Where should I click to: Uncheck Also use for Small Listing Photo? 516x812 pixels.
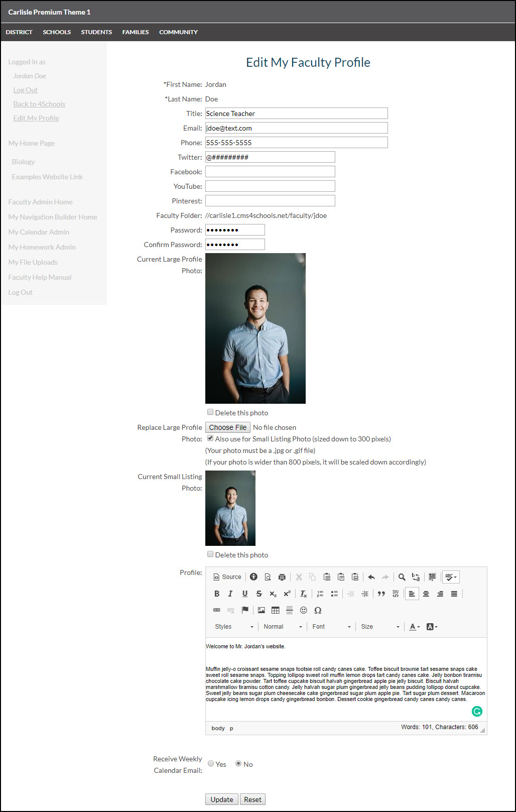(x=210, y=438)
